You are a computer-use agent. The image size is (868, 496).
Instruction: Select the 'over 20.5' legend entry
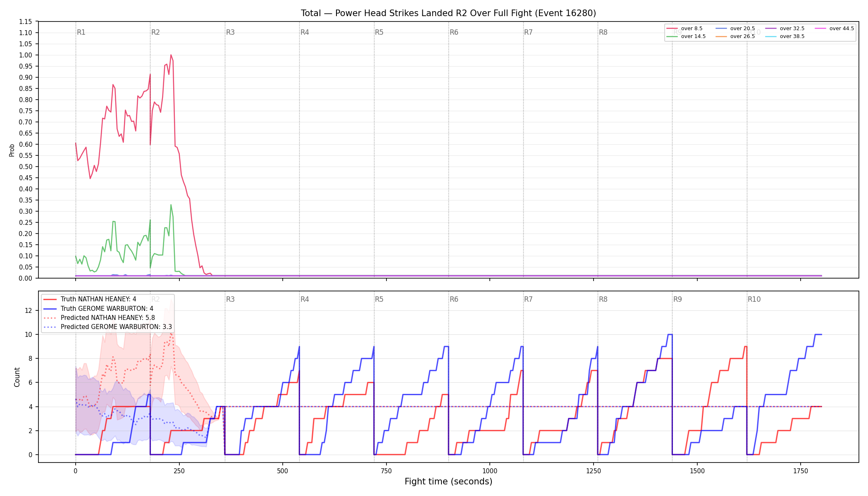(735, 29)
